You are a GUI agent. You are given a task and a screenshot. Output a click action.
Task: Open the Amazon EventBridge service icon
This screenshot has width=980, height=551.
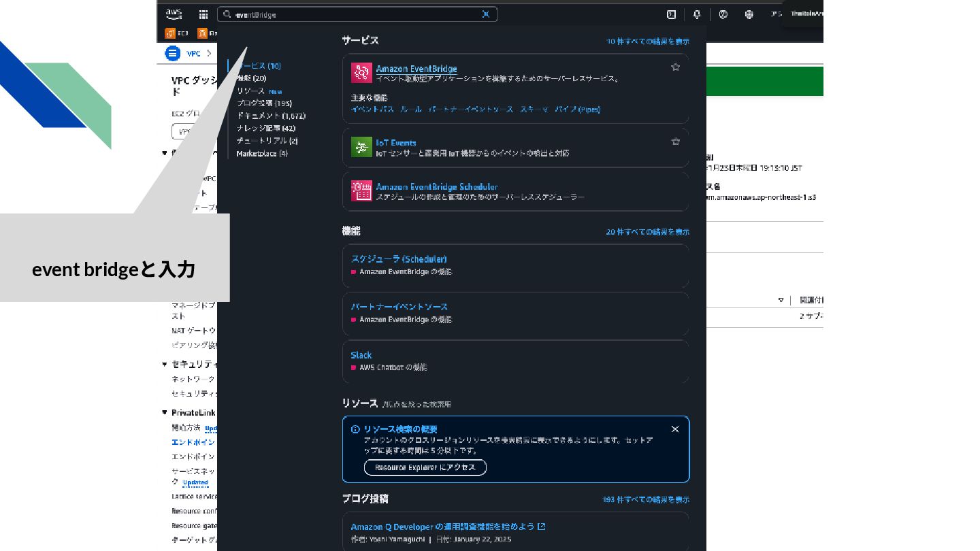coord(361,73)
